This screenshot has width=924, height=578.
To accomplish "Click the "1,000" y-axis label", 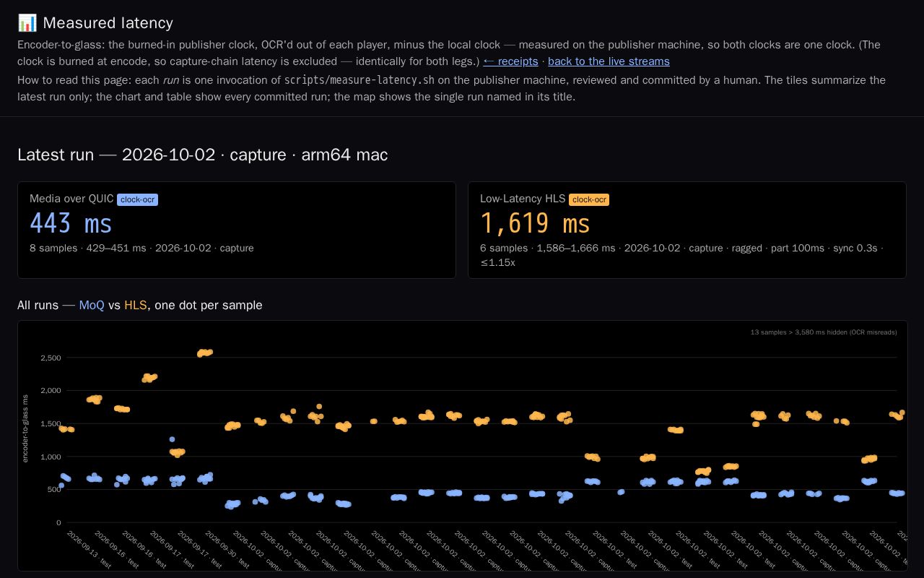I will [51, 457].
